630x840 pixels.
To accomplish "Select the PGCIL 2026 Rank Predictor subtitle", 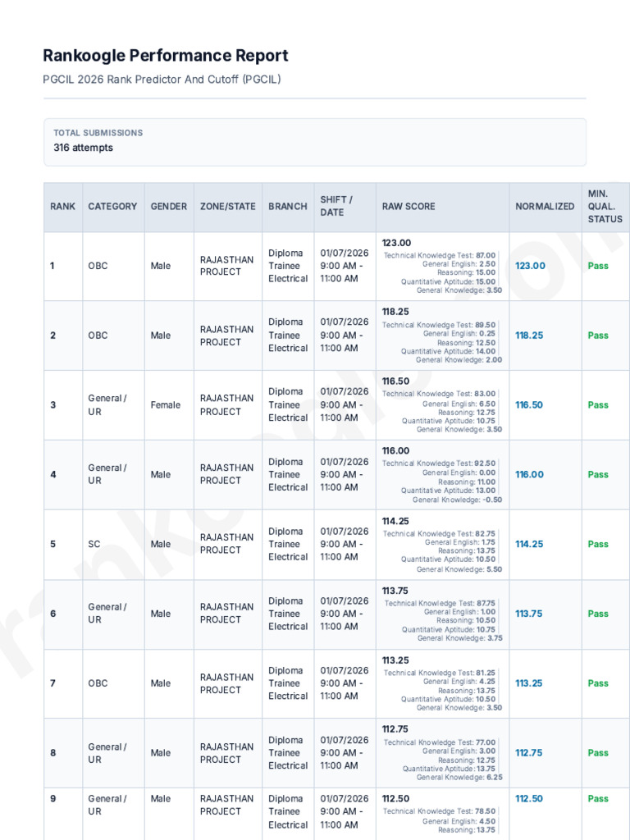I will coord(162,80).
